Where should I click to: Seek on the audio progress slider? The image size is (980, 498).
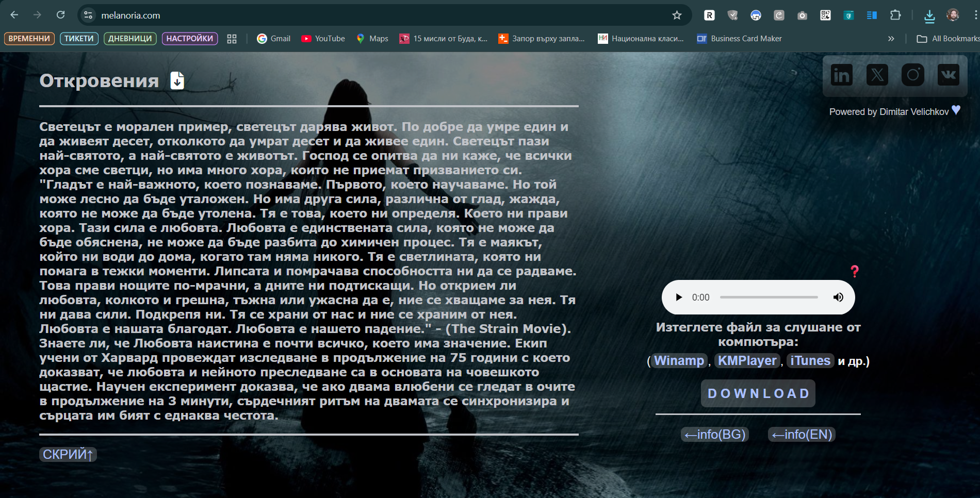tap(769, 297)
